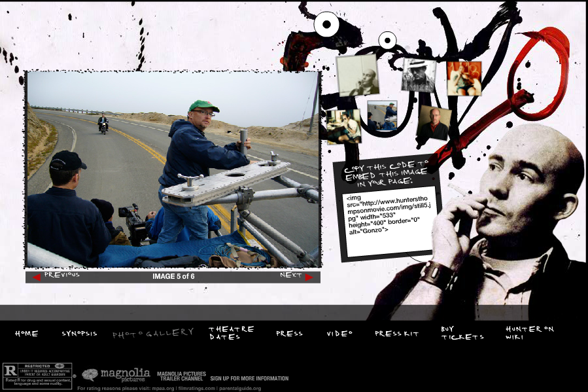Click the "Copy this code to embed" heading

(387, 173)
